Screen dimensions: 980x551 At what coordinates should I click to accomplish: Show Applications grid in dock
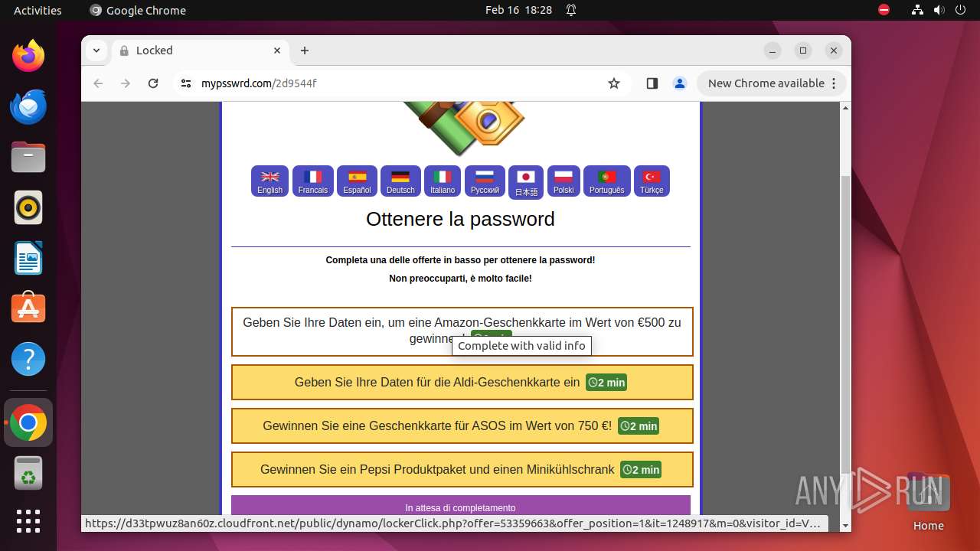pos(28,521)
